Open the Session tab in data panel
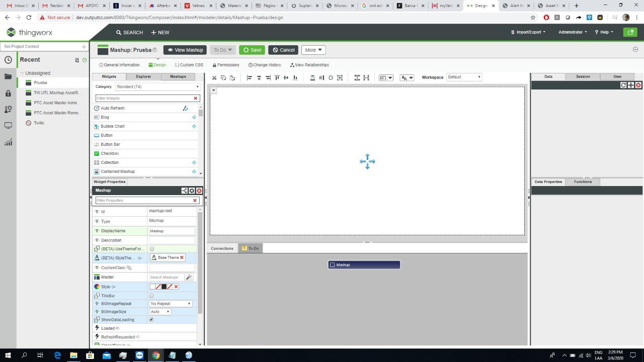644x362 pixels. [x=583, y=76]
